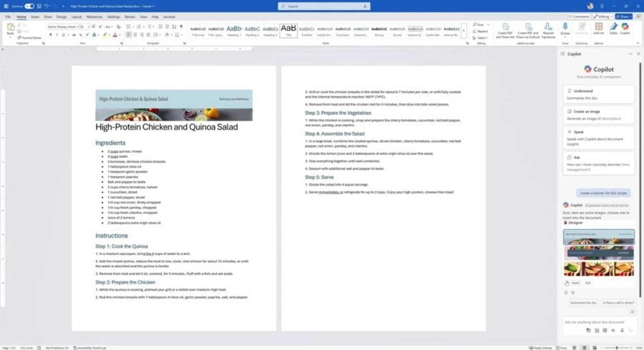
Task: Open bullet list dropdown arrow
Action: [x=133, y=27]
